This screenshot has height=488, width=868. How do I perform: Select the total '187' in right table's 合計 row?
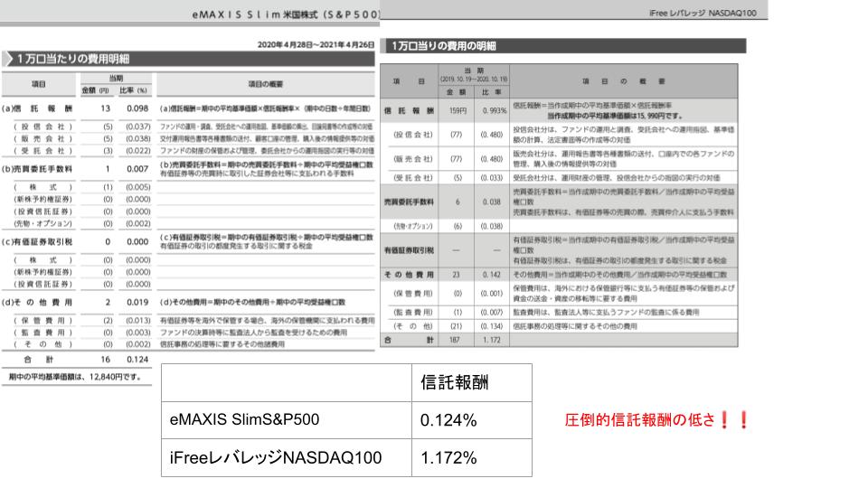tap(455, 340)
